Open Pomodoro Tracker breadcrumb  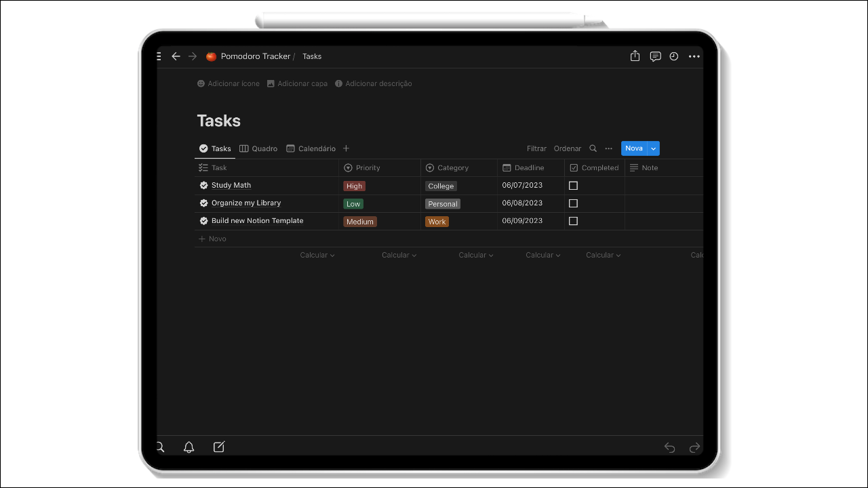pos(256,56)
